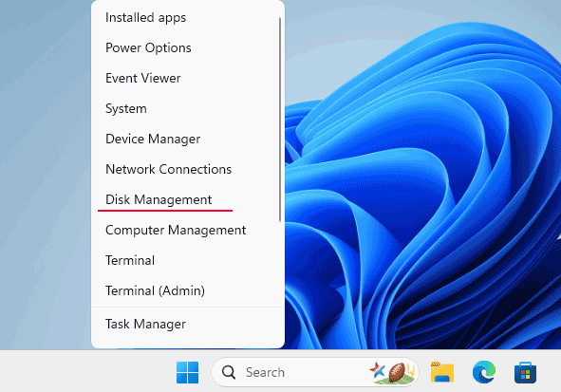Click the Windows Start button
561x392 pixels.
(188, 372)
